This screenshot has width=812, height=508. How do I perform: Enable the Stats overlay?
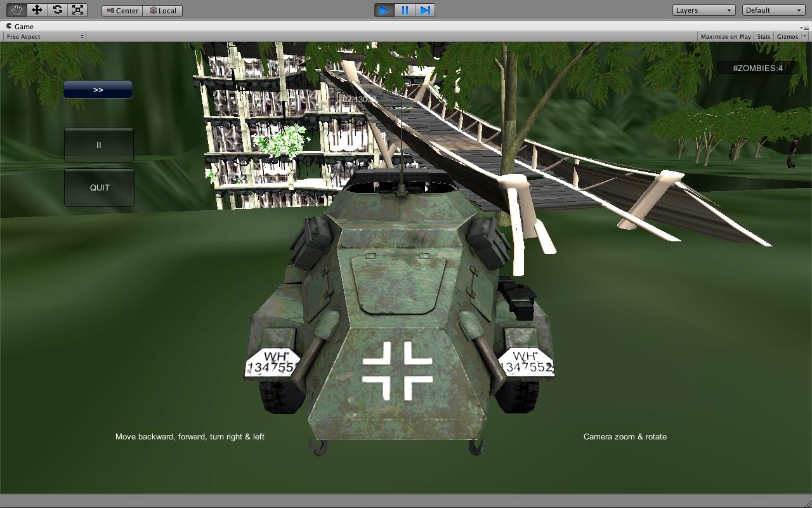coord(763,36)
